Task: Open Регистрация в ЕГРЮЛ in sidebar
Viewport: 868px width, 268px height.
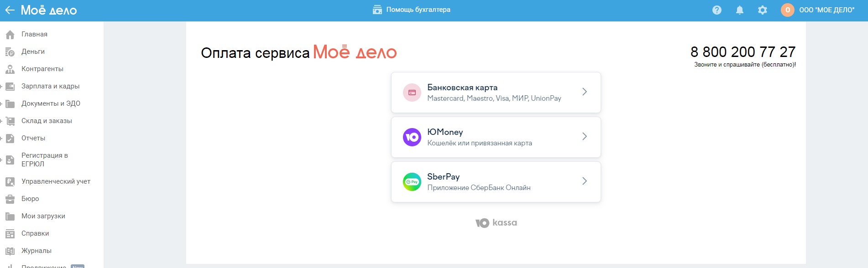Action: click(45, 160)
